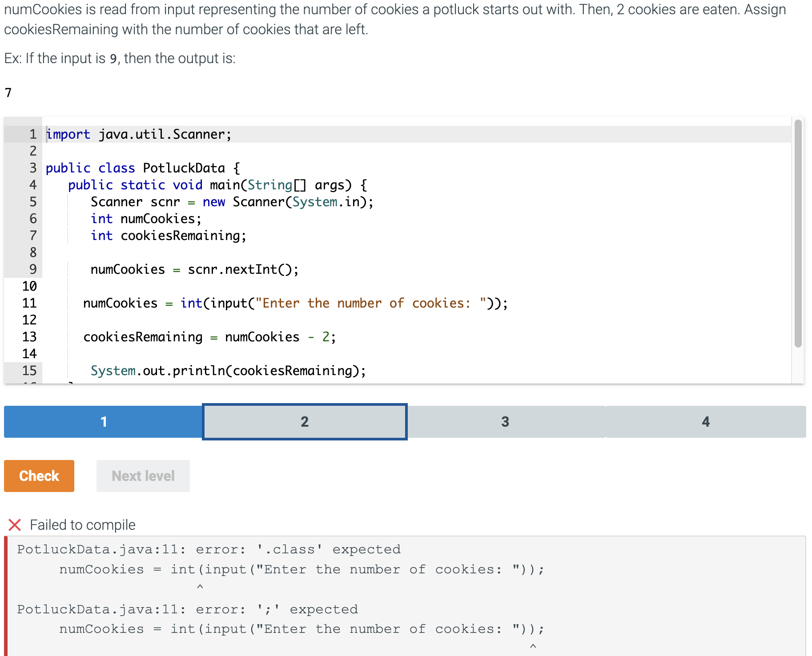812x656 pixels.
Task: Switch to level tab 1
Action: [x=102, y=421]
